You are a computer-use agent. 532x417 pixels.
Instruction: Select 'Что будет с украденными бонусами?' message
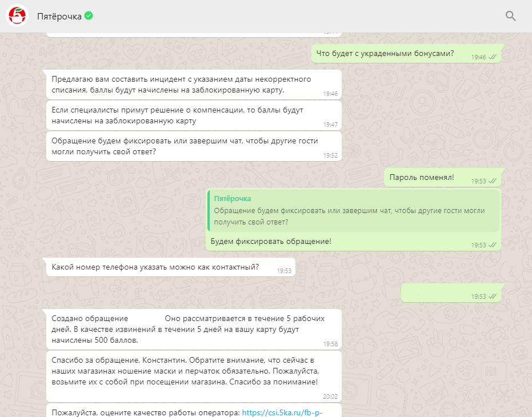385,54
